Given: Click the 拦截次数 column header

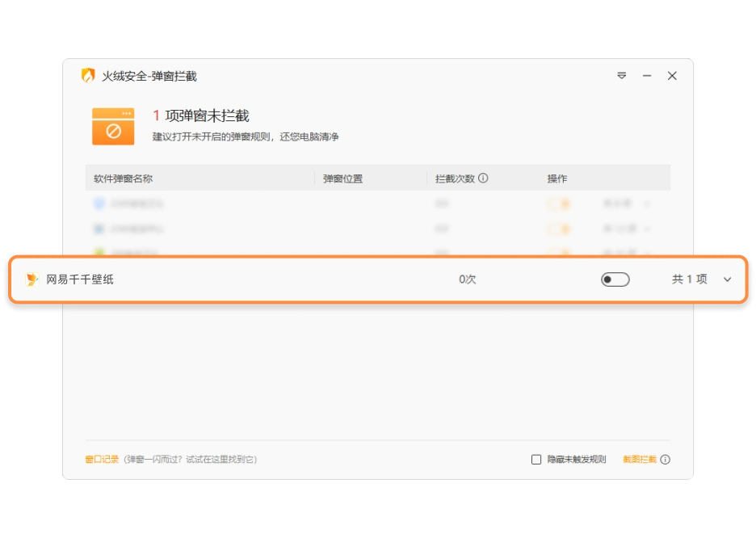Looking at the screenshot, I should click(455, 179).
